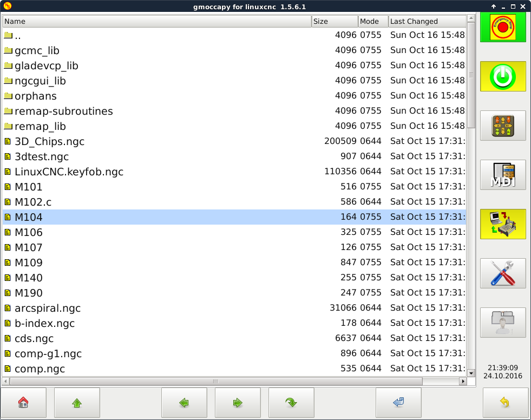The height and width of the screenshot is (420, 531).
Task: Select file M190
Action: click(234, 293)
